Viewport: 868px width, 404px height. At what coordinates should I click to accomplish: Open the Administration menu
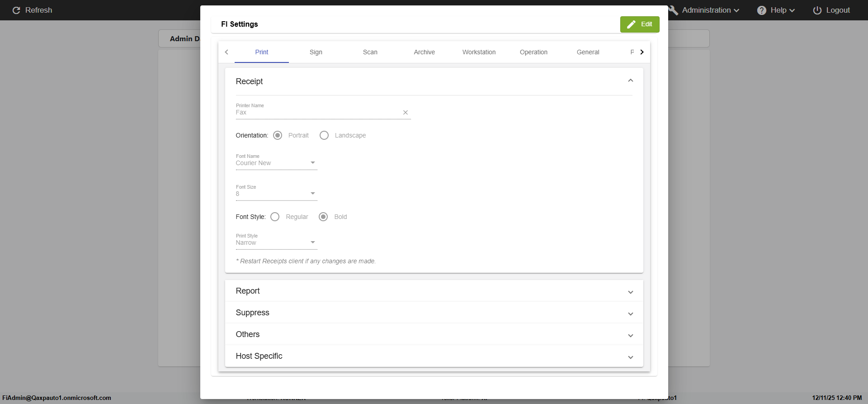[704, 10]
